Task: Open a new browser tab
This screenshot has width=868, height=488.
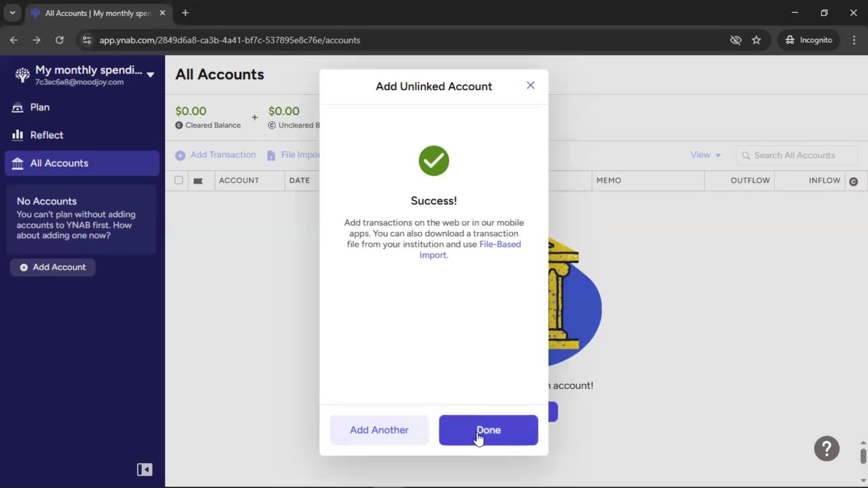Action: (x=185, y=13)
